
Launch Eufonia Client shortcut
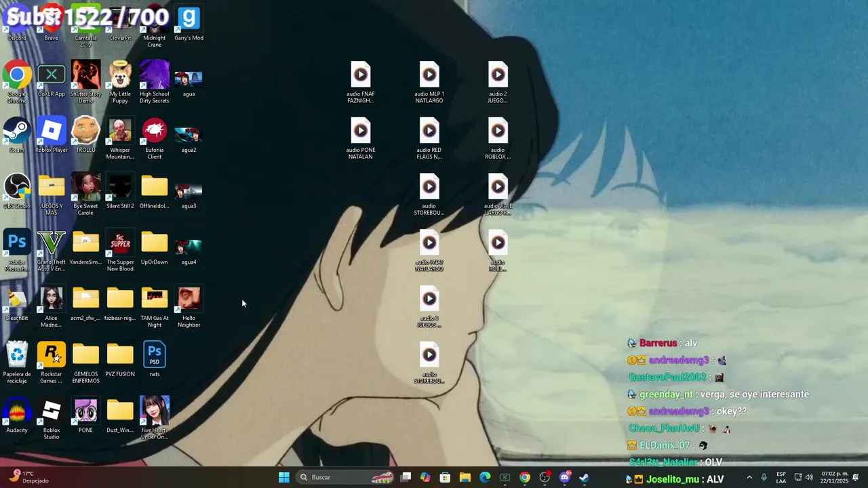[x=155, y=138]
